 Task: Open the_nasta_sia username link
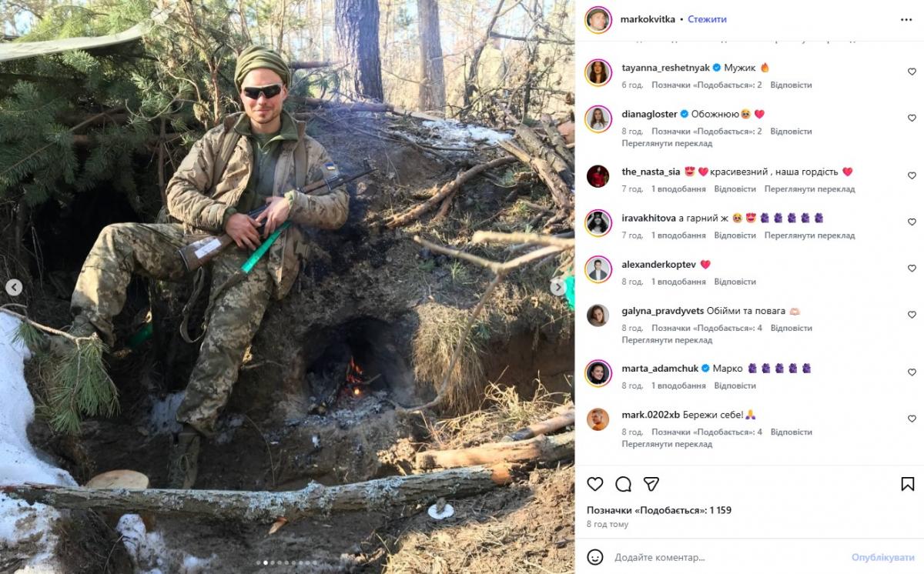[651, 172]
